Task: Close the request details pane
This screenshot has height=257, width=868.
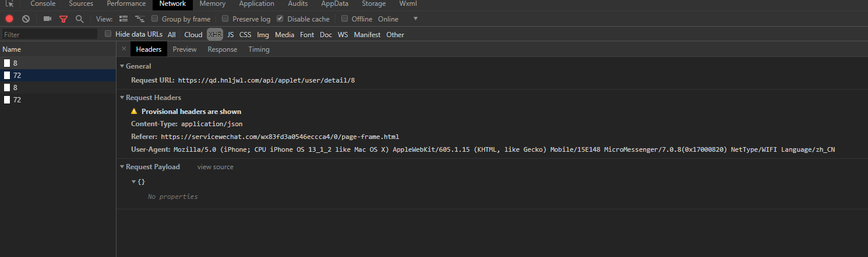Action: tap(124, 49)
